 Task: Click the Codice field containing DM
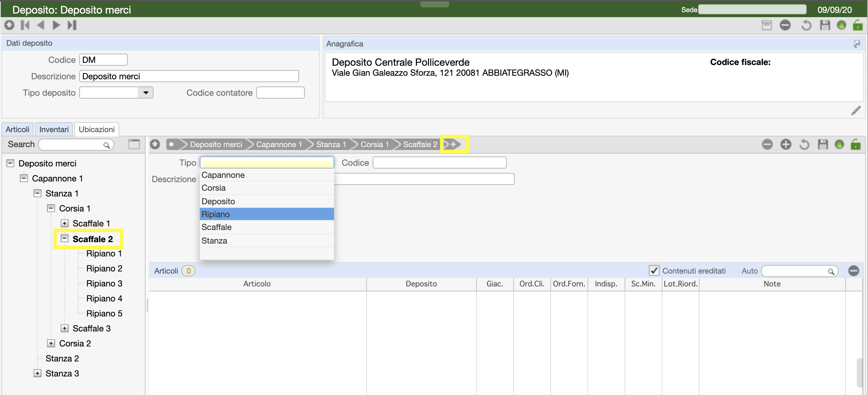point(104,60)
